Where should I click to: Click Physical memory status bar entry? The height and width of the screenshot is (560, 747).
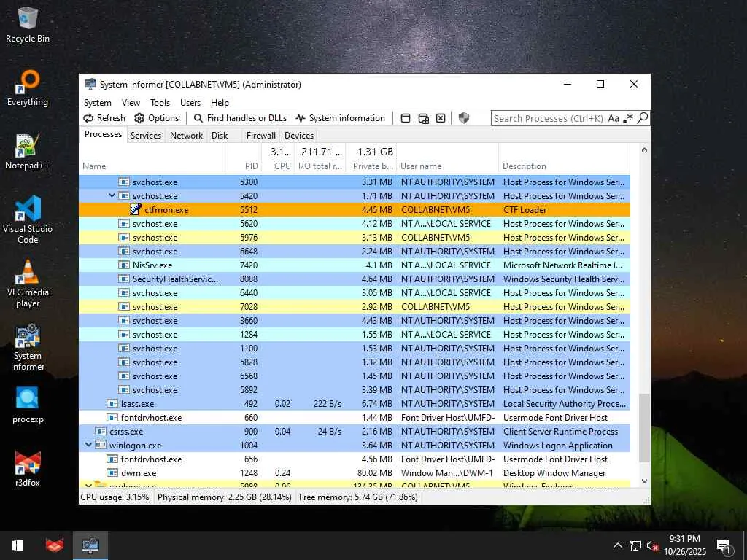pos(225,497)
